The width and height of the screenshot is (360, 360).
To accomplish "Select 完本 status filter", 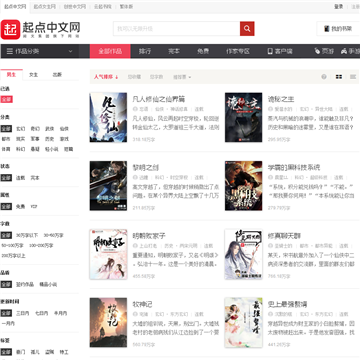I will [35, 178].
